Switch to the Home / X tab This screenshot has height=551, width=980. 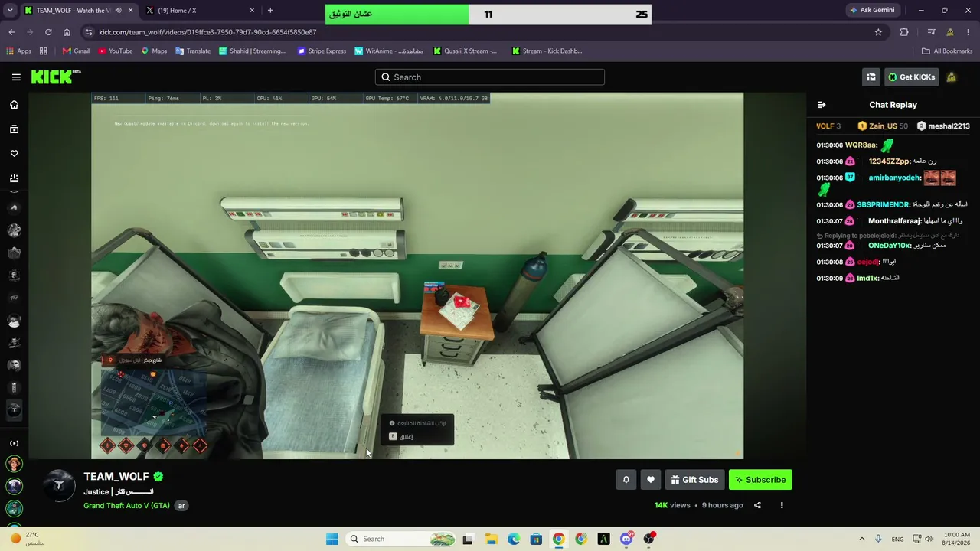point(201,11)
